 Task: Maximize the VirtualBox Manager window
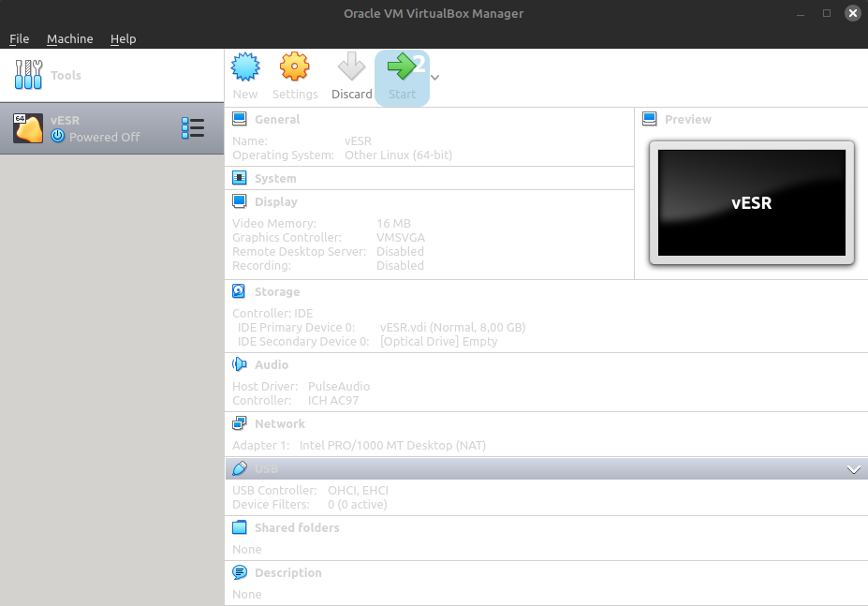pos(827,13)
